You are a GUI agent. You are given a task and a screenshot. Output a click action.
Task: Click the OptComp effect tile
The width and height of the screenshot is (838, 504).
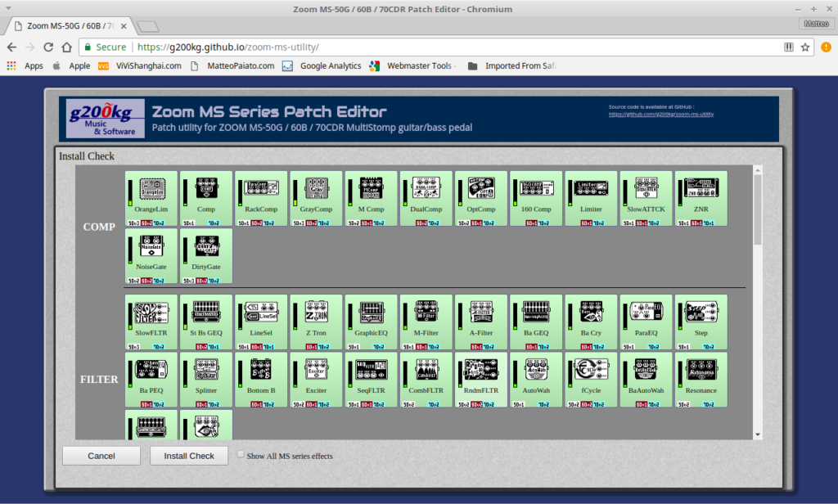coord(481,198)
